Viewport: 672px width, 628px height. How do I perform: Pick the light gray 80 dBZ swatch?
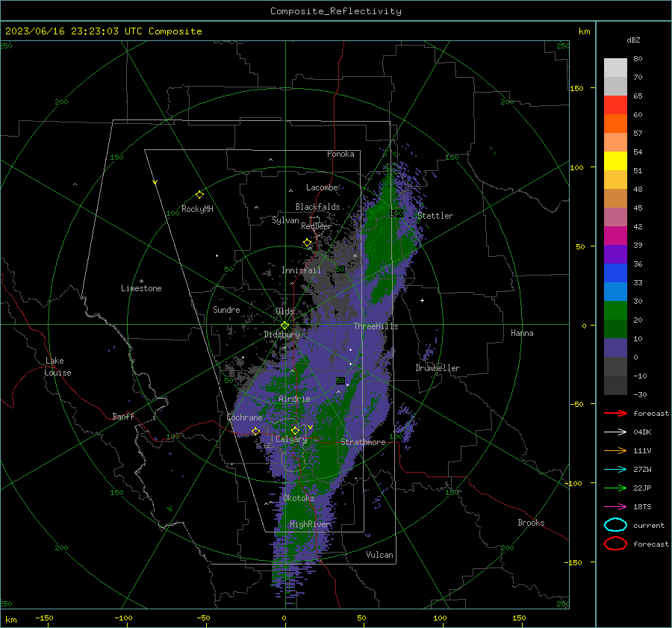[x=615, y=68]
